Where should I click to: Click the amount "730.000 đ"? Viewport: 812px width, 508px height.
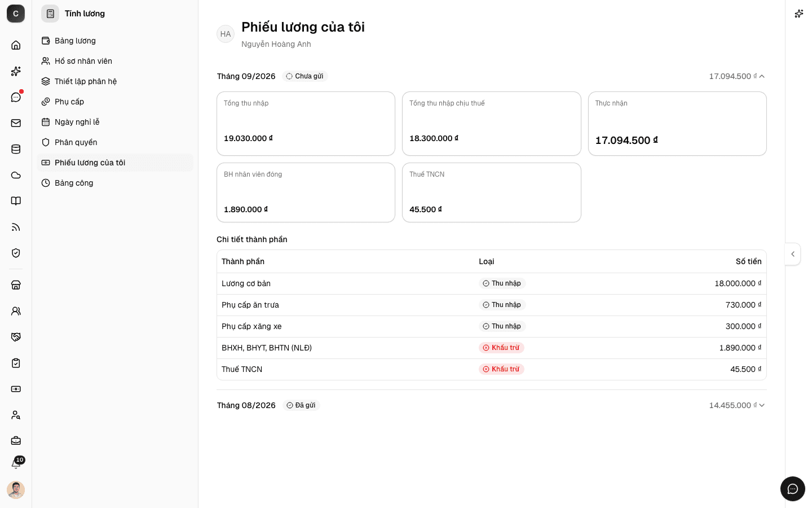[x=743, y=305]
